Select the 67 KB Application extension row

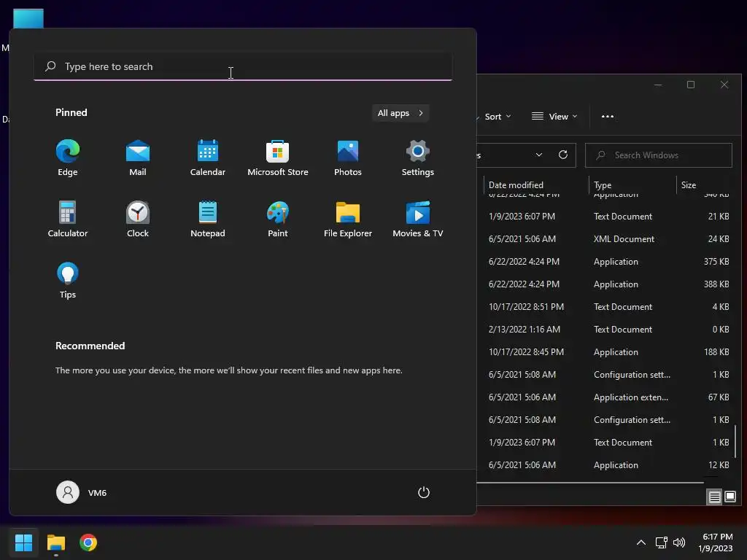coord(605,397)
